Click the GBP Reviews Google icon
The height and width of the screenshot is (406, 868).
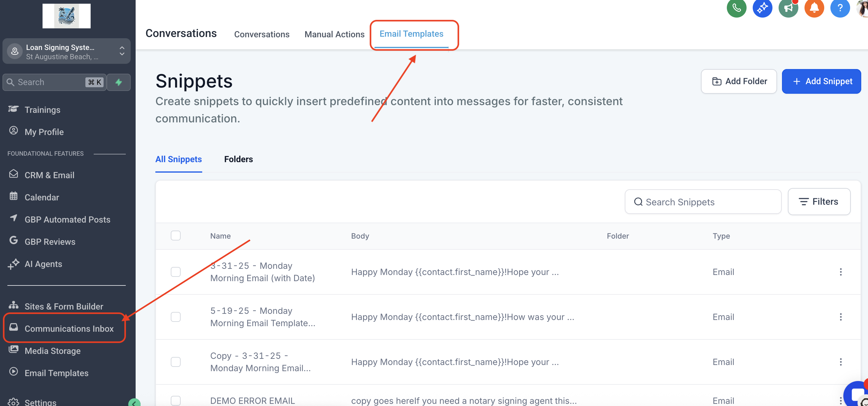click(x=14, y=240)
